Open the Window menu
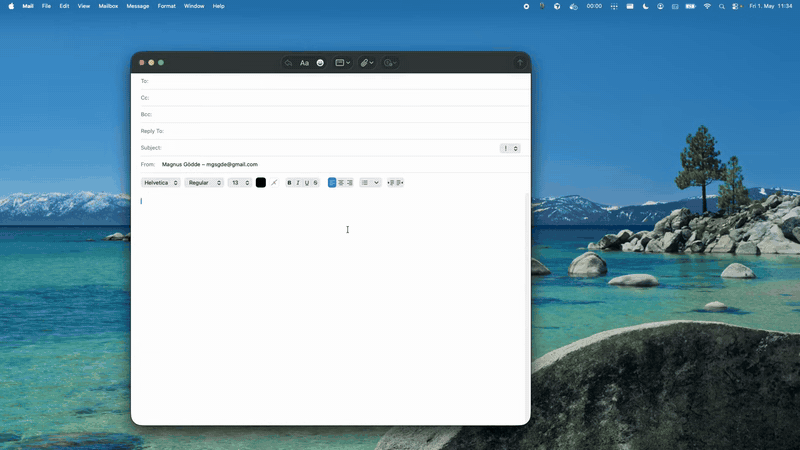 [x=194, y=6]
